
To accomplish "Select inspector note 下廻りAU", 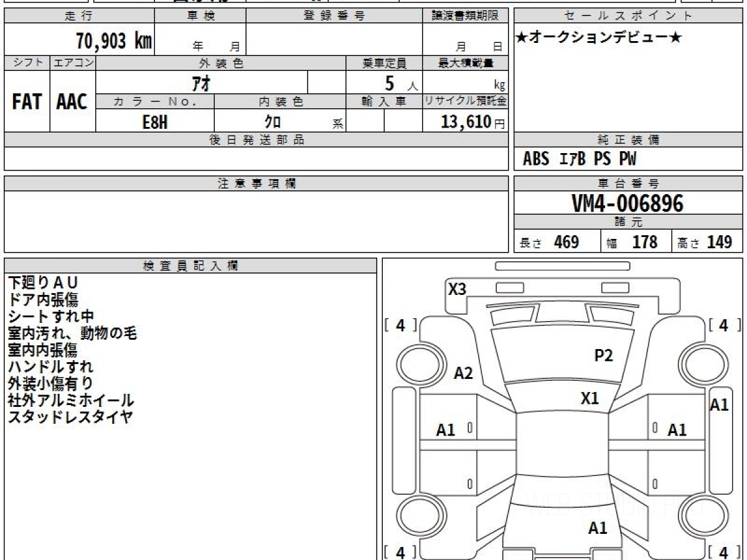I will pyautogui.click(x=43, y=282).
